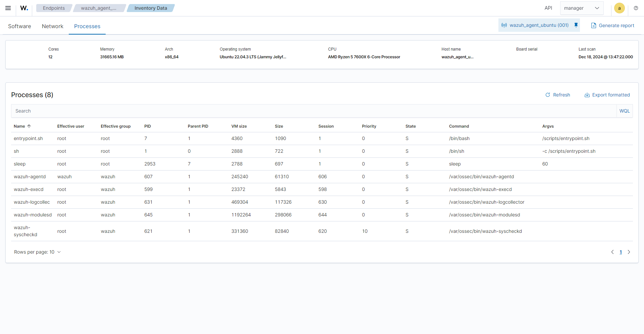The height and width of the screenshot is (334, 644).
Task: Open wazuh_agent_ubuntu (001) agent selector
Action: coord(539,25)
